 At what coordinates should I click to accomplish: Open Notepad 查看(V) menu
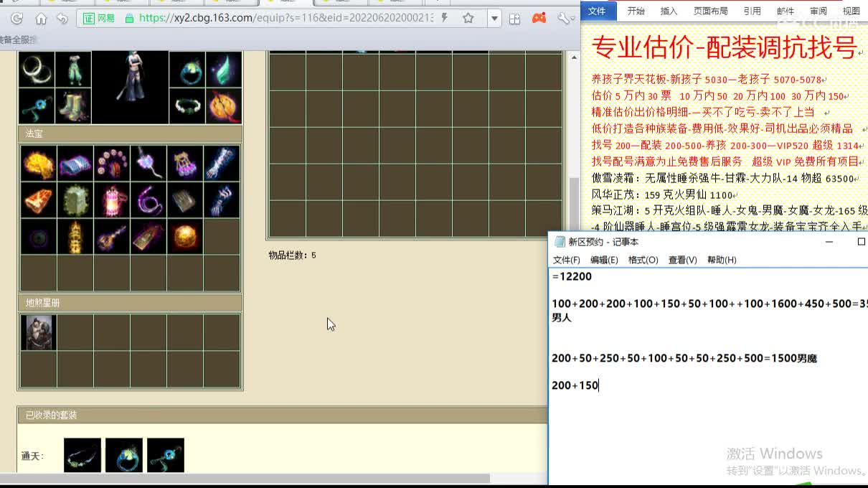(683, 260)
